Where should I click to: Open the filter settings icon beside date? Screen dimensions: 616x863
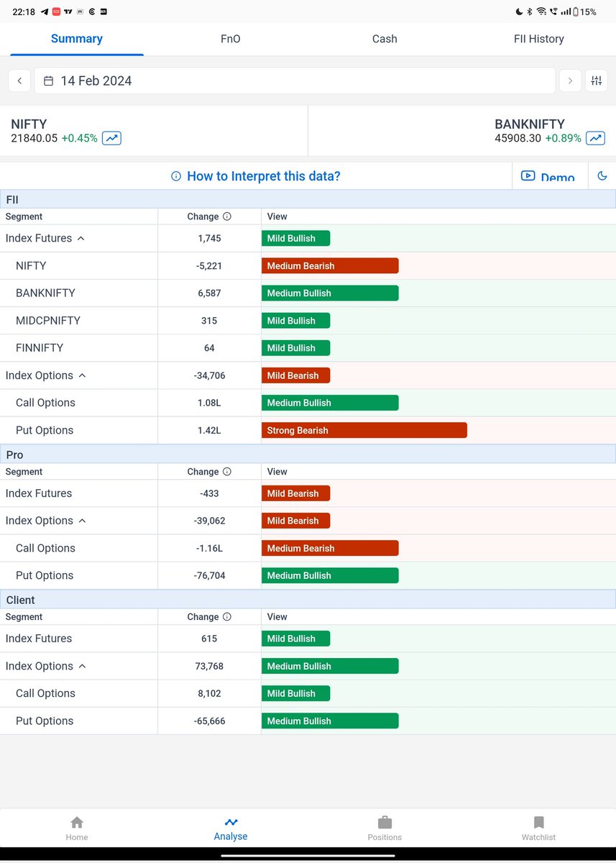point(597,81)
